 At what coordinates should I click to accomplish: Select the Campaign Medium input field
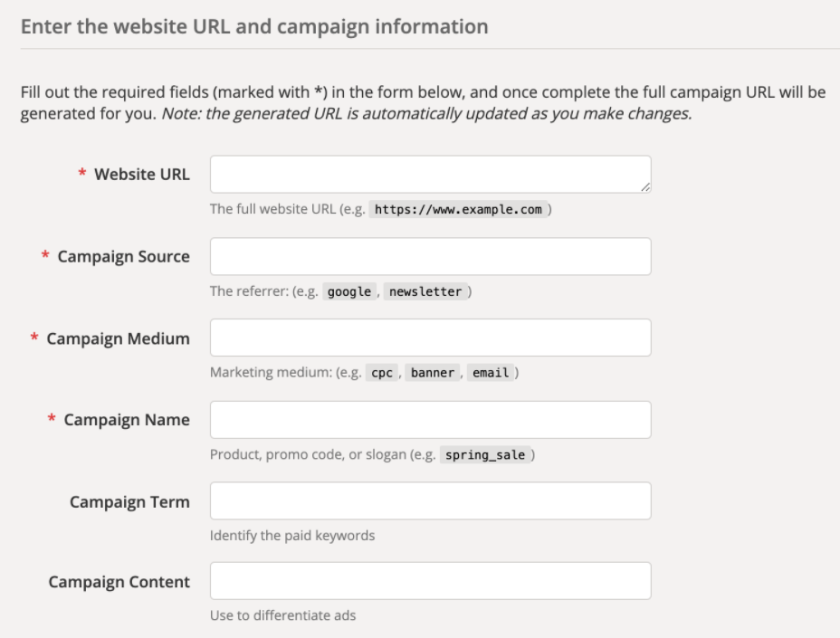pyautogui.click(x=430, y=338)
